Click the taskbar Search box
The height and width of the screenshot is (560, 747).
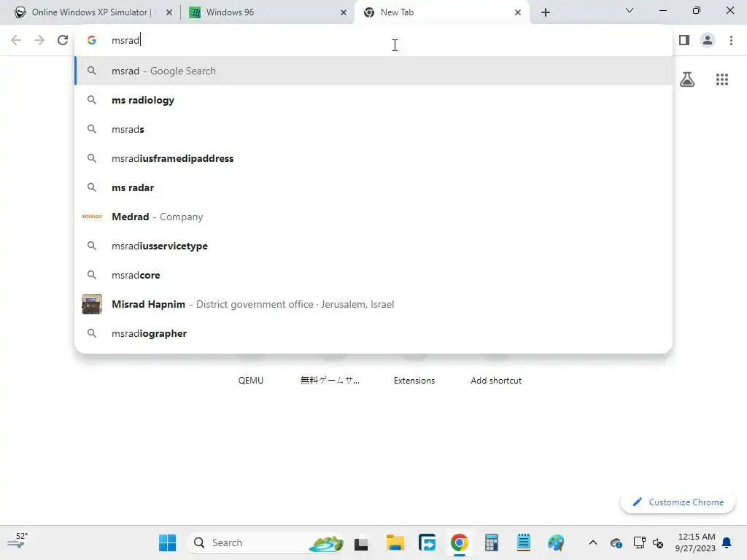point(266,542)
